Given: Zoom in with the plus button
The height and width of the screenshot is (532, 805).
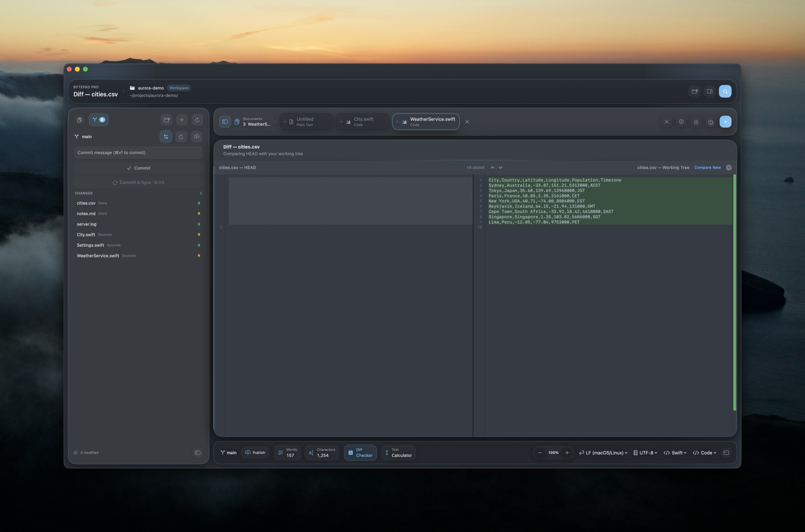Looking at the screenshot, I should pos(567,453).
